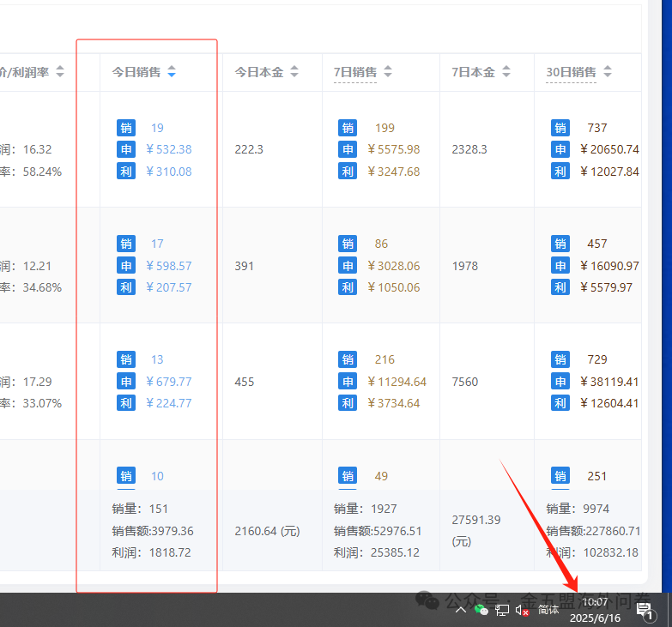Image resolution: width=672 pixels, height=627 pixels.
Task: Click 申 badge next to ¥5575.98
Action: pos(348,149)
